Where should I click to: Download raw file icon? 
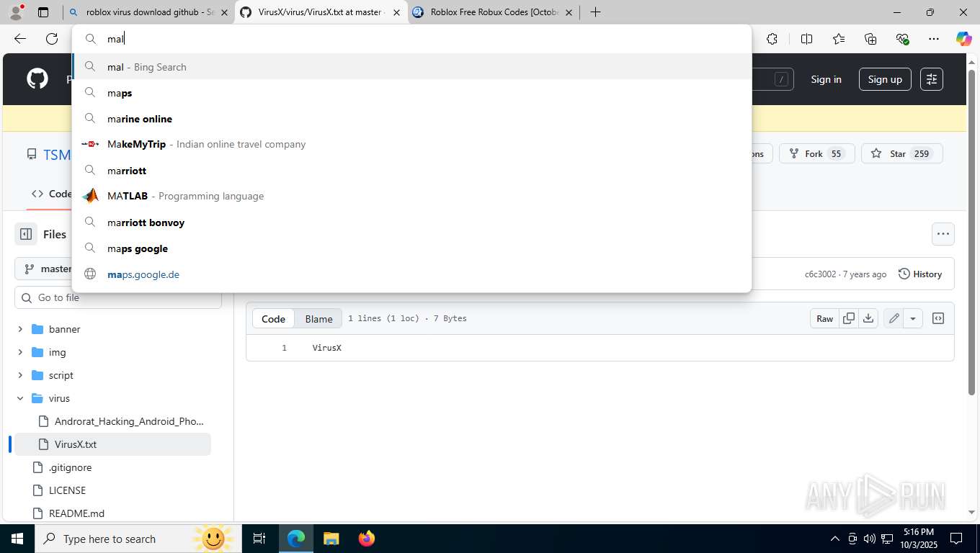pos(868,318)
